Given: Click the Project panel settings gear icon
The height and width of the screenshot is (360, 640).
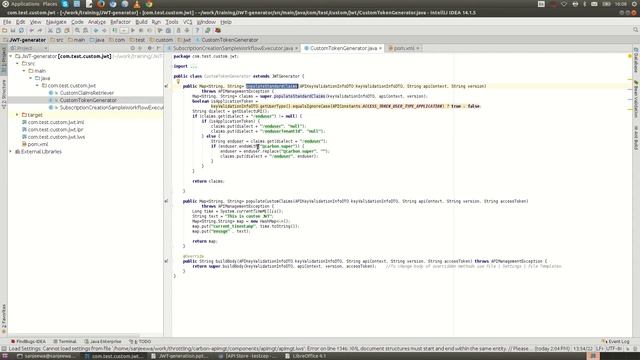Looking at the screenshot, I should (x=150, y=48).
